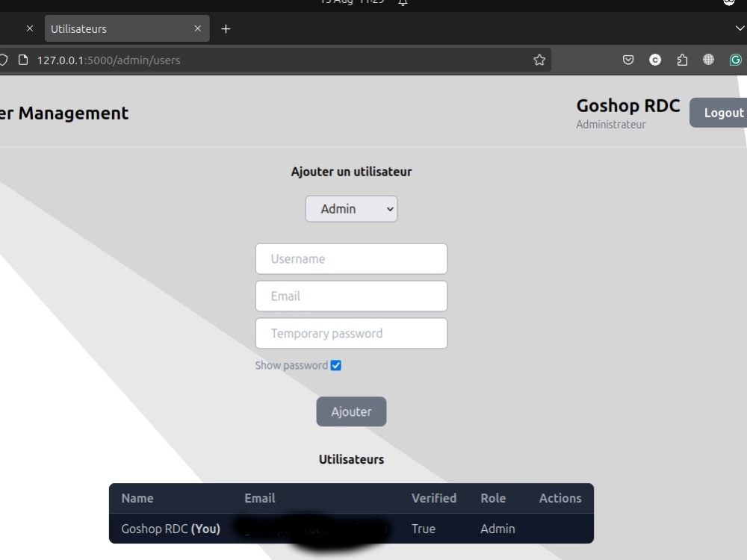Click the Admin role cell in table
Viewport: 747px width, 560px height.
click(498, 529)
